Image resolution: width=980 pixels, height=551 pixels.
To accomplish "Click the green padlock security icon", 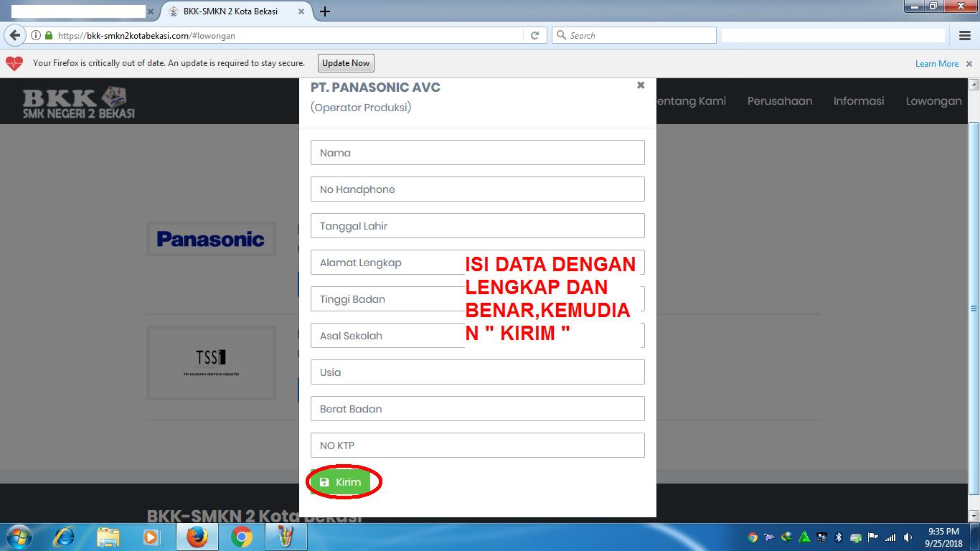I will (49, 35).
